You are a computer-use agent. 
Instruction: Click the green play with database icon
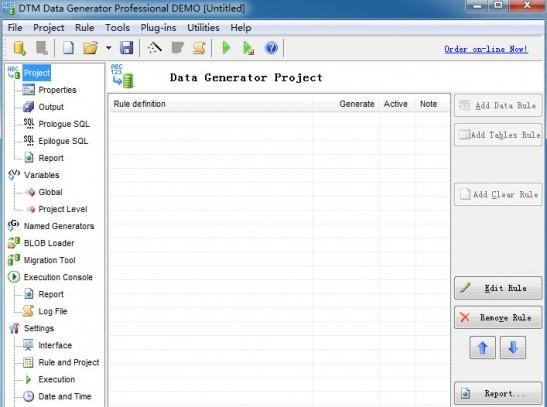point(248,48)
